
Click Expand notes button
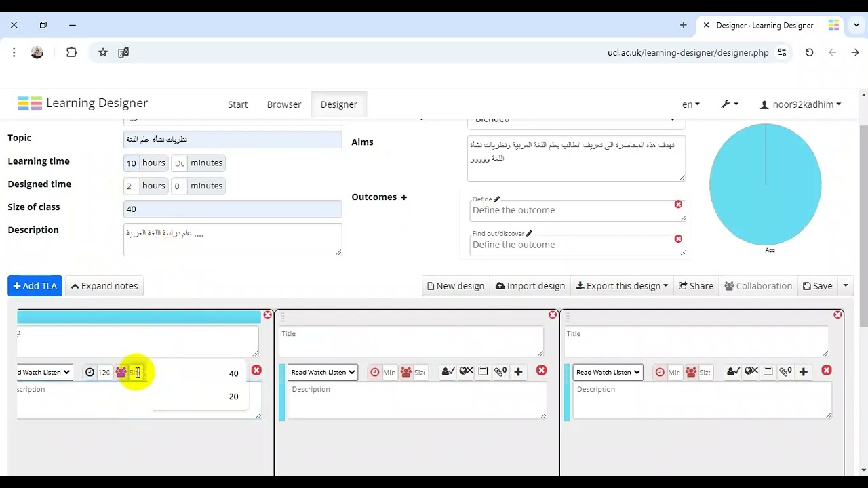104,286
